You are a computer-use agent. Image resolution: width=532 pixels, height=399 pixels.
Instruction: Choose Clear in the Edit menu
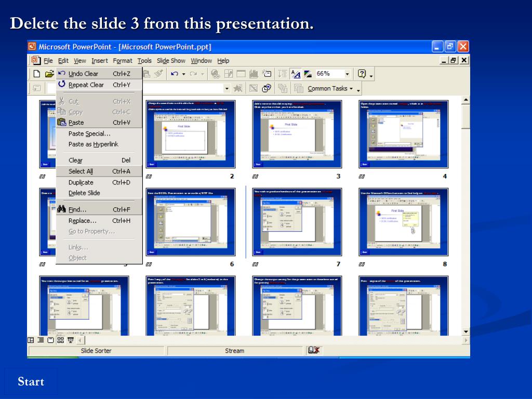99,160
